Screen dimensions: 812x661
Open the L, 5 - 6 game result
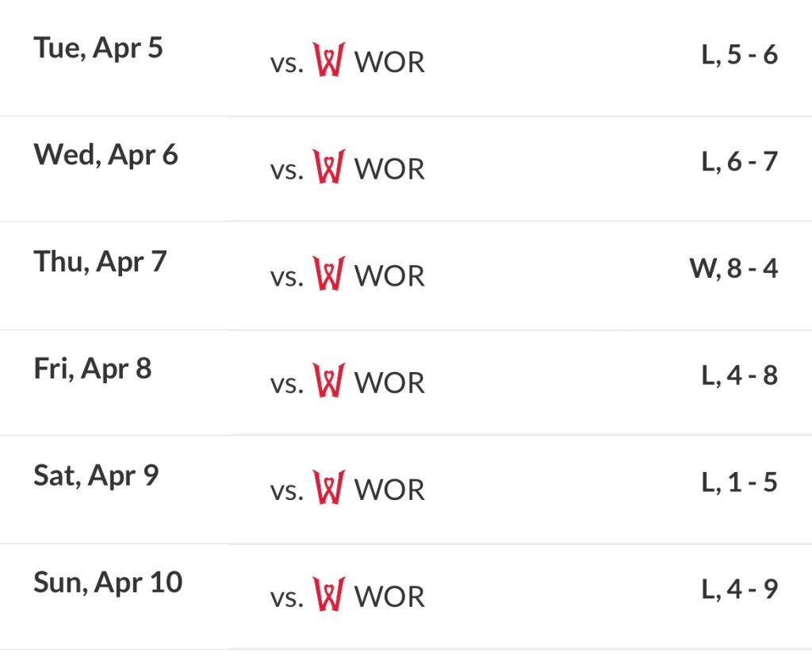739,56
